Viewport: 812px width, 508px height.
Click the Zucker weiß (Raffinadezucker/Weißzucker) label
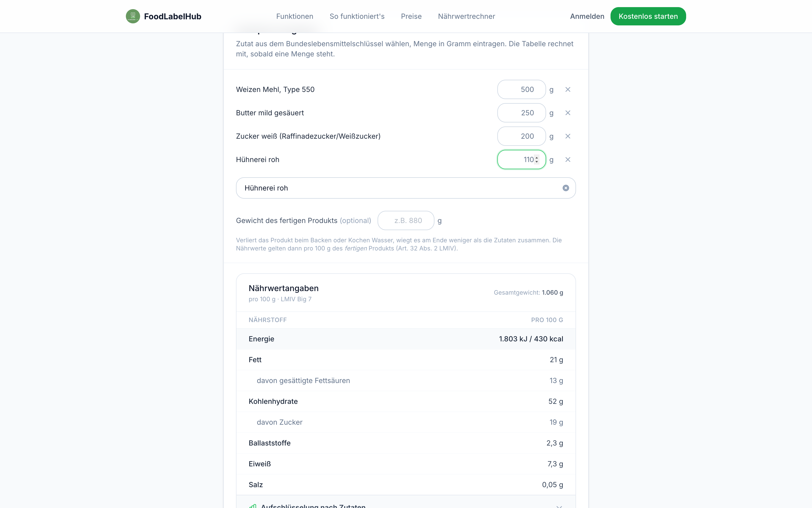click(308, 136)
